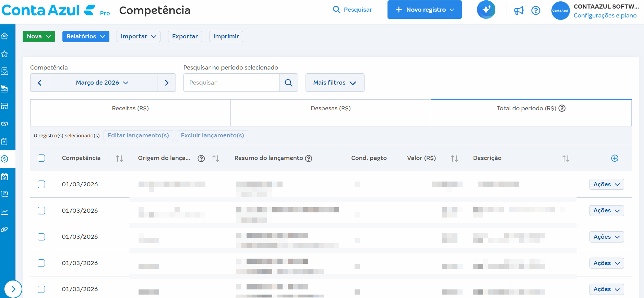Sort by Origem do lançamento arrows
The width and height of the screenshot is (644, 298).
(216, 158)
